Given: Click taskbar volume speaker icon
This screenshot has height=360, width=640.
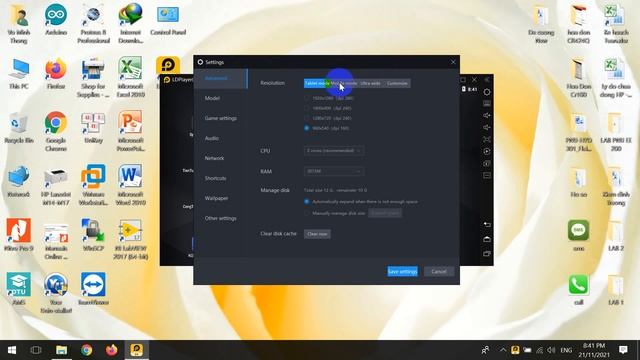Looking at the screenshot, I should [x=552, y=350].
